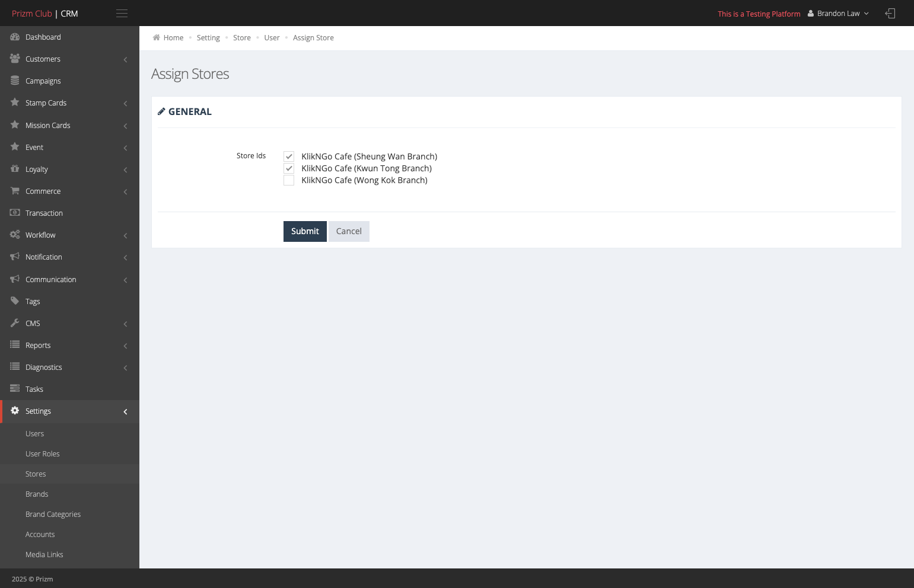The image size is (914, 588).
Task: Cancel the store assignment
Action: click(x=349, y=231)
